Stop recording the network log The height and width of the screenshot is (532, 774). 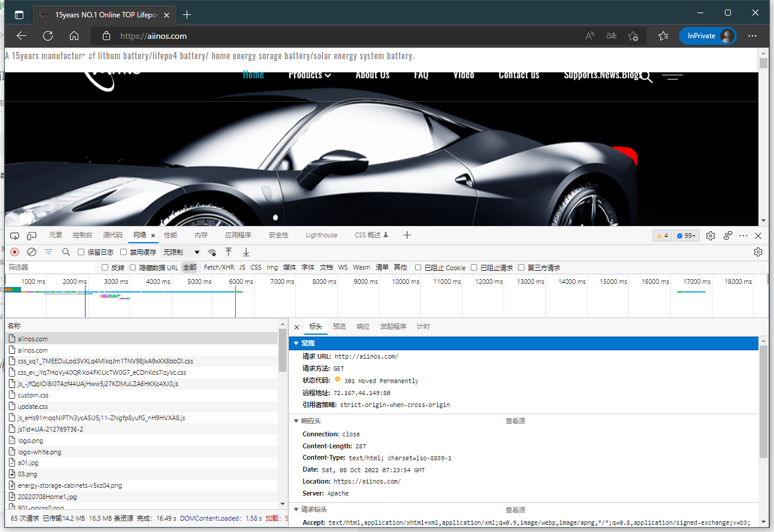click(15, 252)
